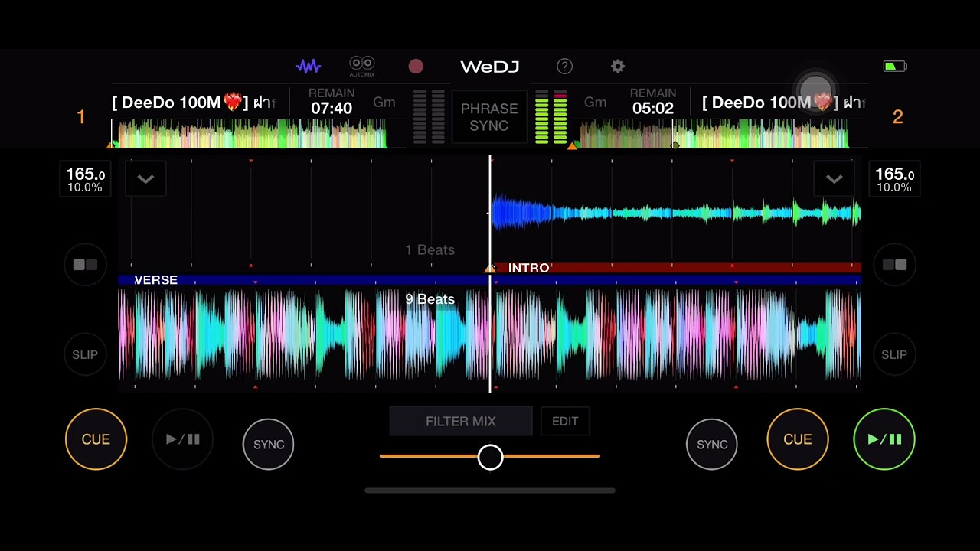Click deck 1 overview waveform
The image size is (980, 551).
[x=259, y=133]
